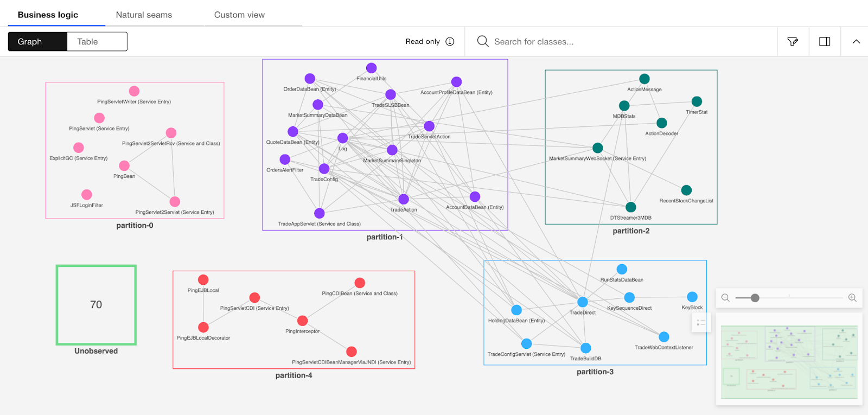Select the Business logic tab
Screen dimensions: 868x415
pyautogui.click(x=48, y=15)
